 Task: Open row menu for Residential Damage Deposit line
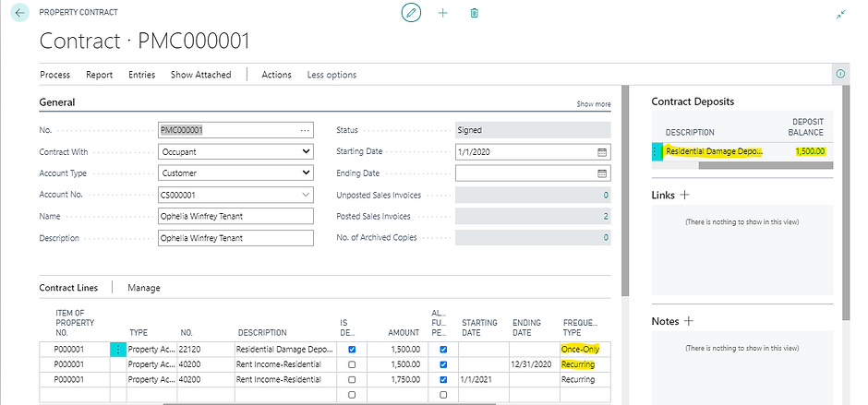pos(118,350)
